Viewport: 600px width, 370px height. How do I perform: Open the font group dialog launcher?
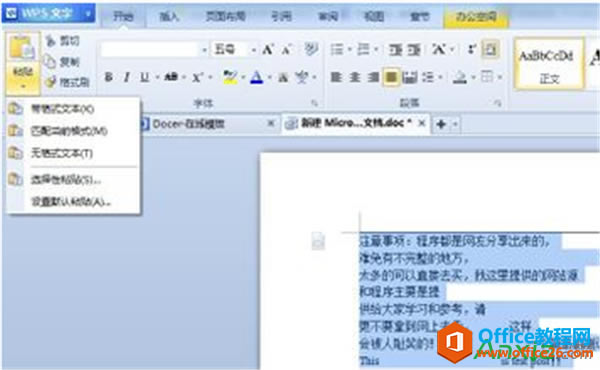(x=315, y=103)
